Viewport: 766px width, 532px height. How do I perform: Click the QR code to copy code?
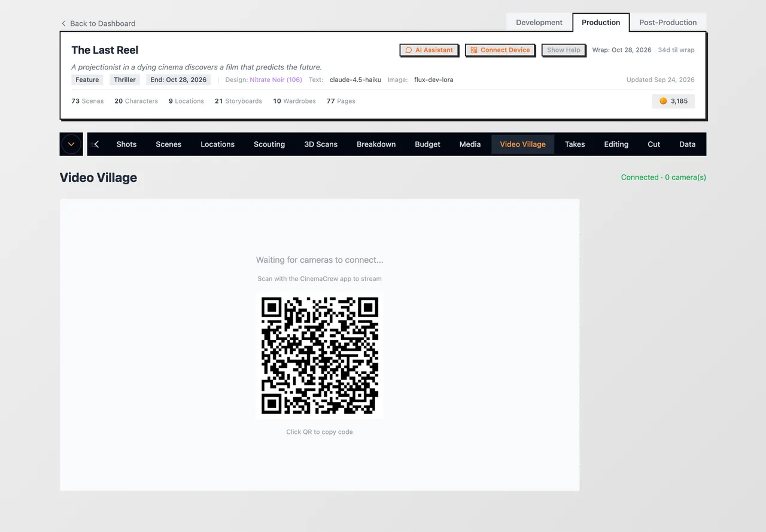pyautogui.click(x=320, y=355)
